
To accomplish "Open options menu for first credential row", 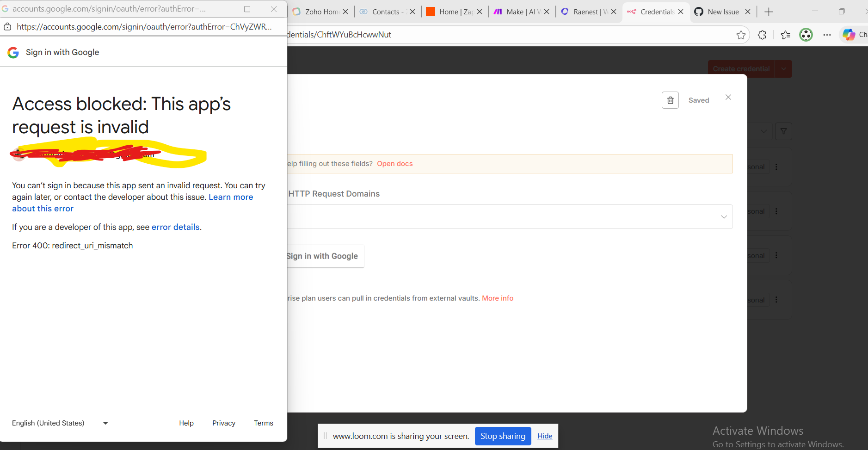I will pyautogui.click(x=776, y=167).
